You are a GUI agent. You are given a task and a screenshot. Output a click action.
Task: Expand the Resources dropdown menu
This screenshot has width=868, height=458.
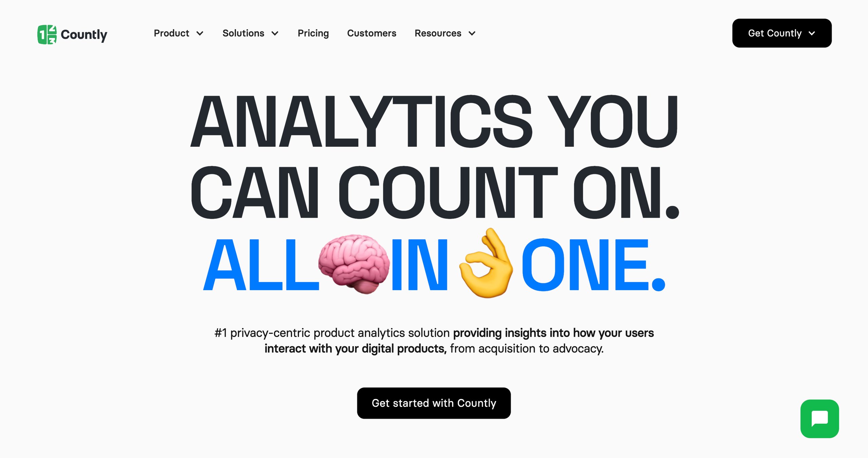coord(445,33)
